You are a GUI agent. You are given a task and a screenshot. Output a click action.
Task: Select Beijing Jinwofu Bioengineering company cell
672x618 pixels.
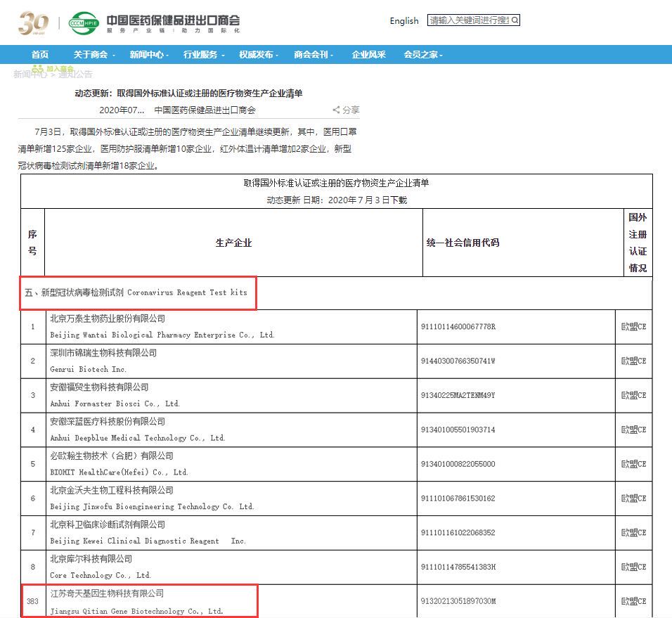(231, 498)
